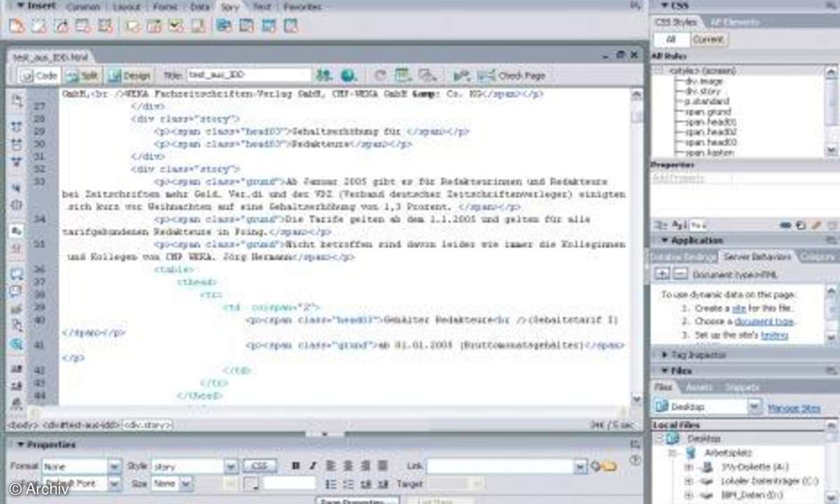Click the Manage Sites link

[794, 407]
